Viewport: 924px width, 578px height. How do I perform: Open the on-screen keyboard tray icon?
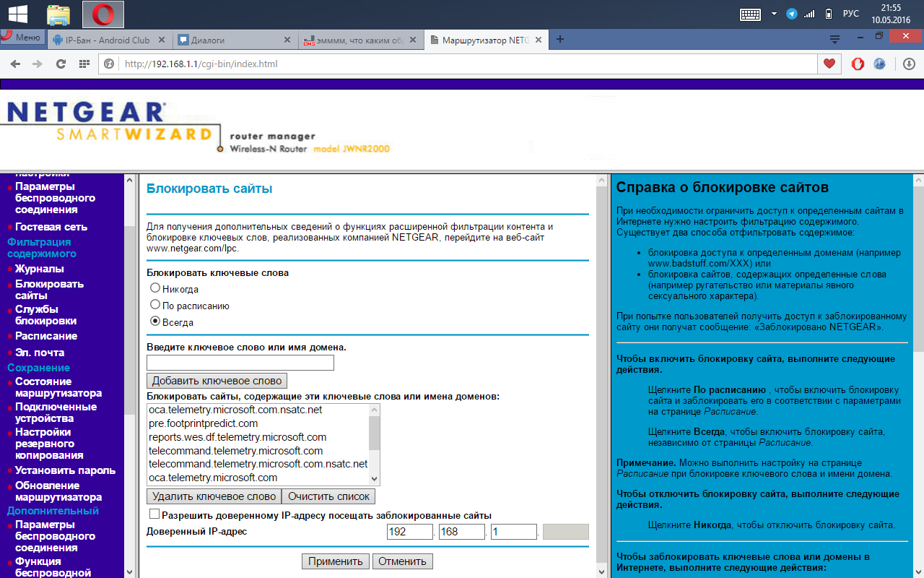(750, 14)
